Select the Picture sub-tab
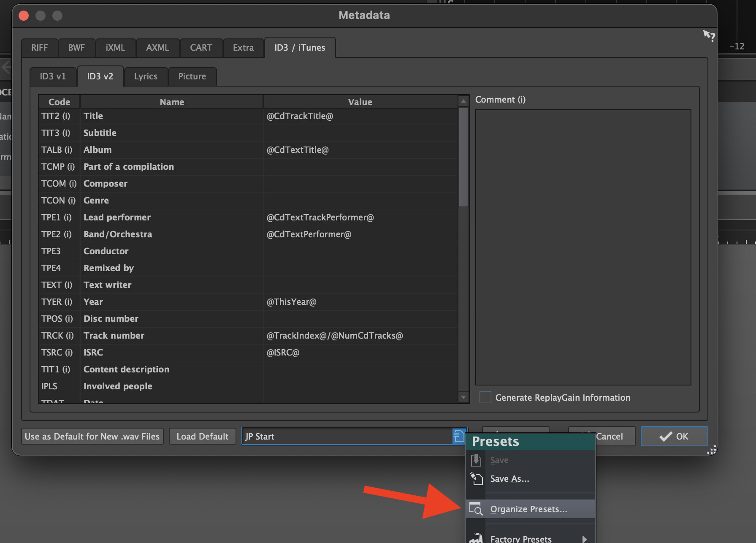 (192, 76)
